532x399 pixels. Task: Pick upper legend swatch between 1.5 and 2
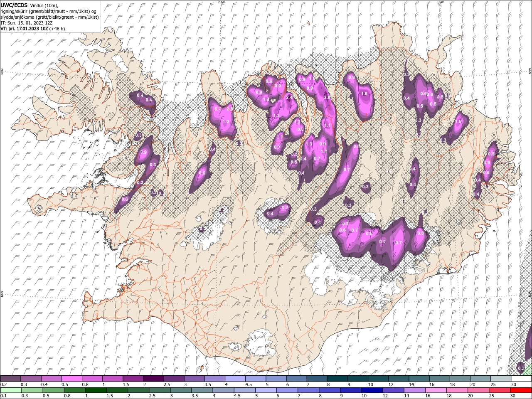[x=133, y=379]
